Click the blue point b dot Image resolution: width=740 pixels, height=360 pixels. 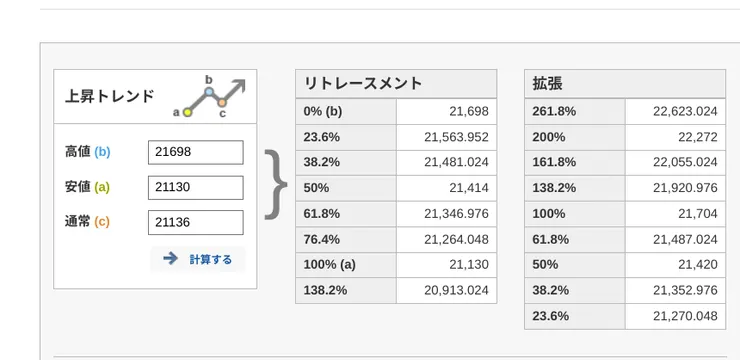210,91
